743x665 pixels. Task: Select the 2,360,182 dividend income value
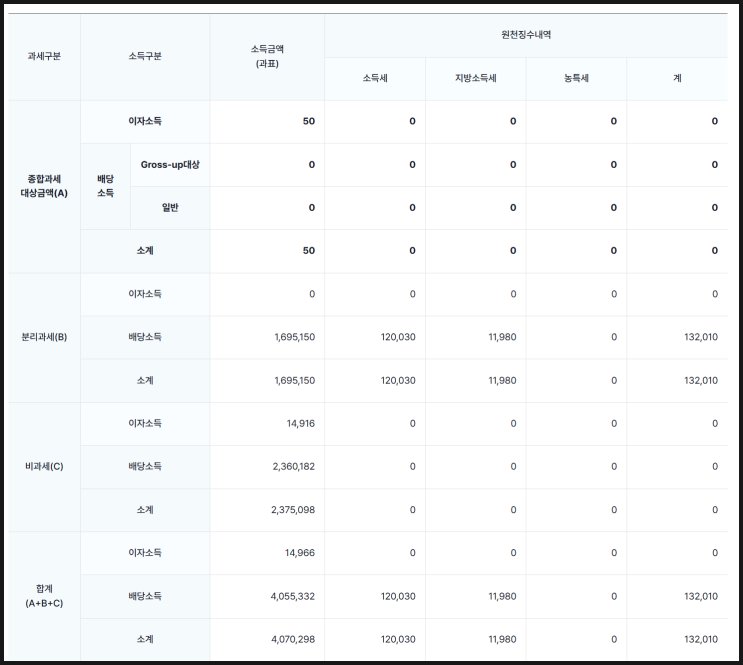pyautogui.click(x=294, y=466)
